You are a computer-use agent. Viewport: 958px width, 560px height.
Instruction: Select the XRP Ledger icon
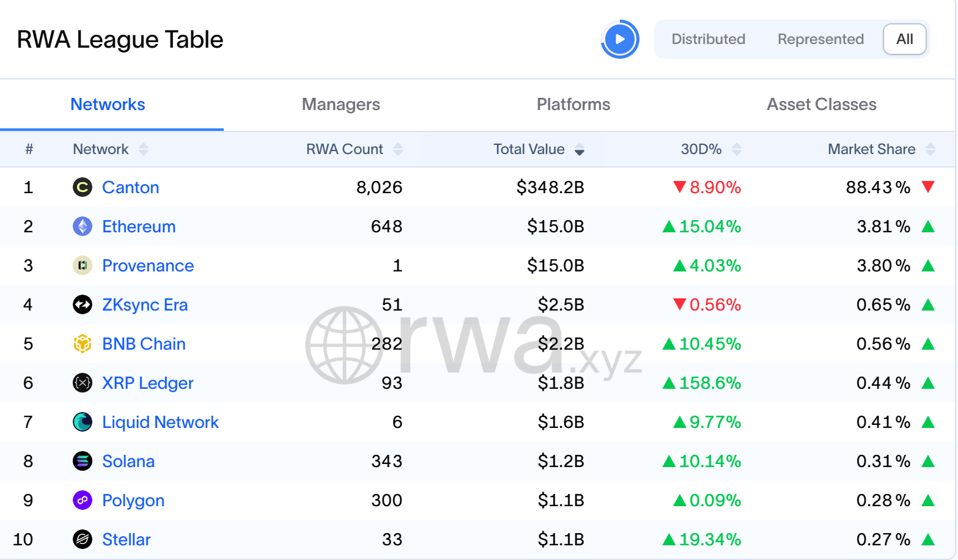pyautogui.click(x=83, y=383)
